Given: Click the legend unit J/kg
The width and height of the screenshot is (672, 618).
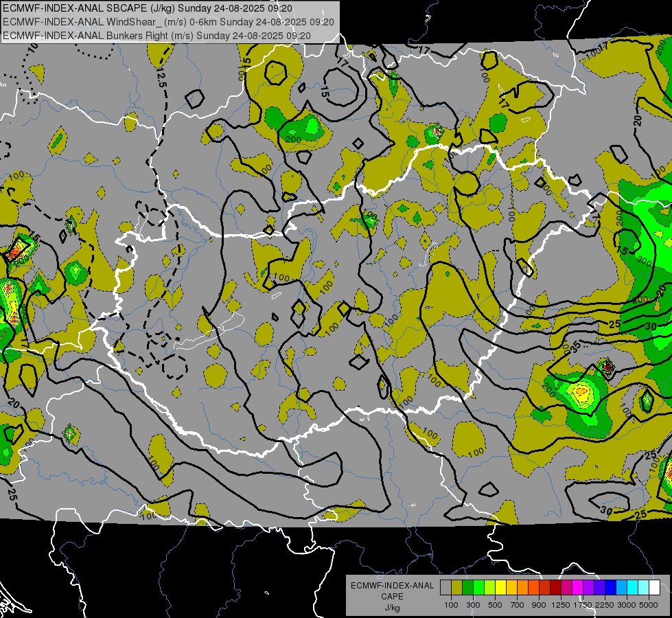Looking at the screenshot, I should [392, 608].
